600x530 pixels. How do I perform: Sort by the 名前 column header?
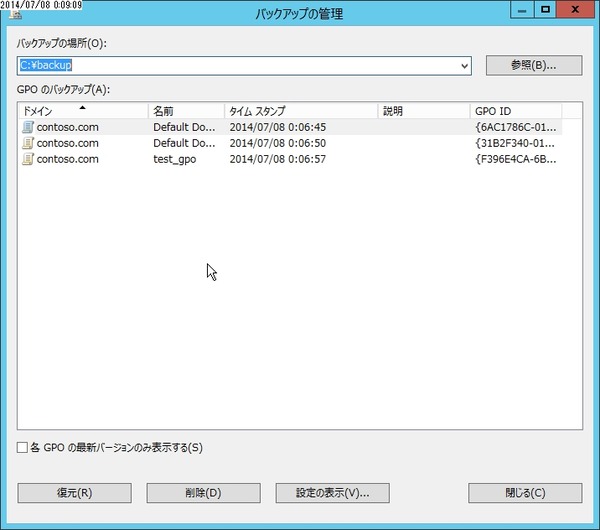point(186,111)
